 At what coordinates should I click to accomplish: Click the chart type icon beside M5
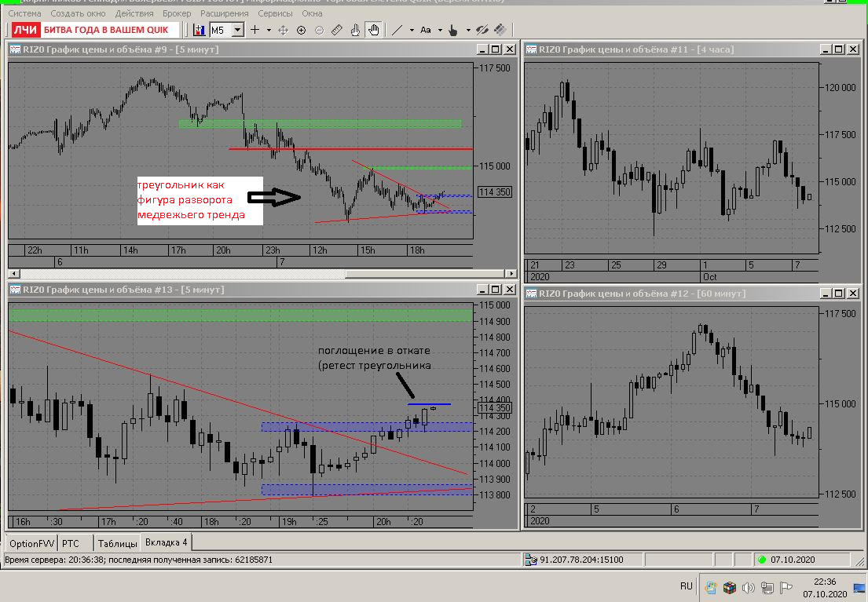click(200, 30)
